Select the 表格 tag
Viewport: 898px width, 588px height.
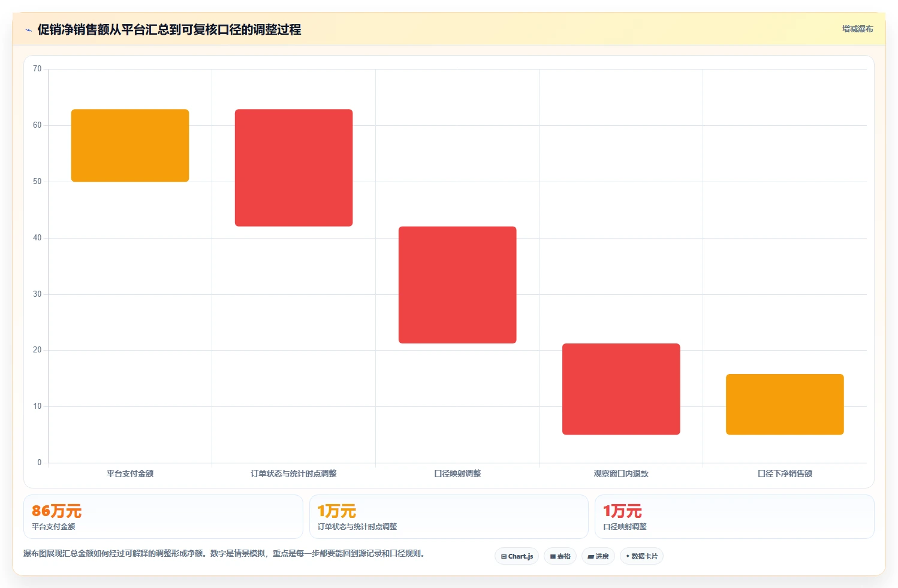coord(560,556)
